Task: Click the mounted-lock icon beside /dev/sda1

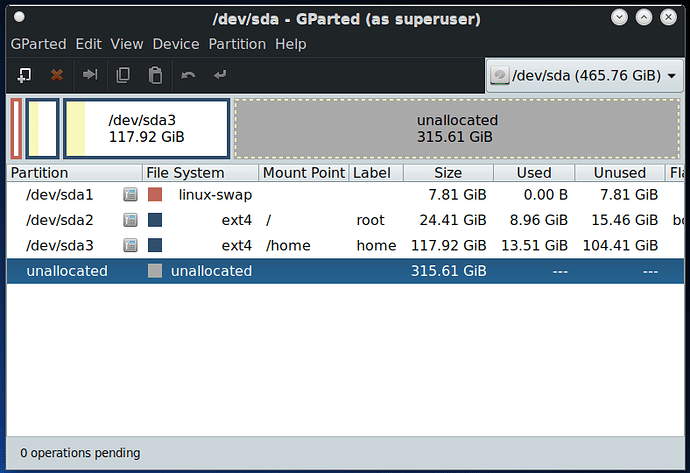Action: pyautogui.click(x=130, y=194)
